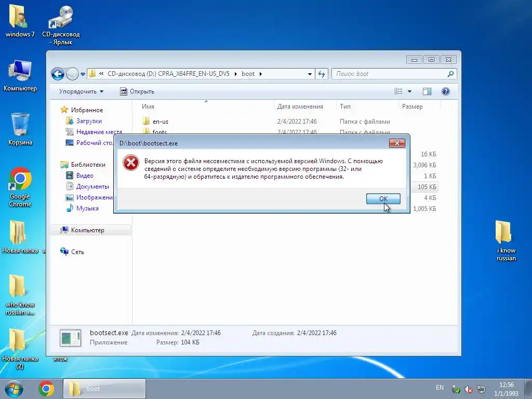Launch Chrome from the taskbar
The width and height of the screenshot is (532, 399).
[x=46, y=389]
